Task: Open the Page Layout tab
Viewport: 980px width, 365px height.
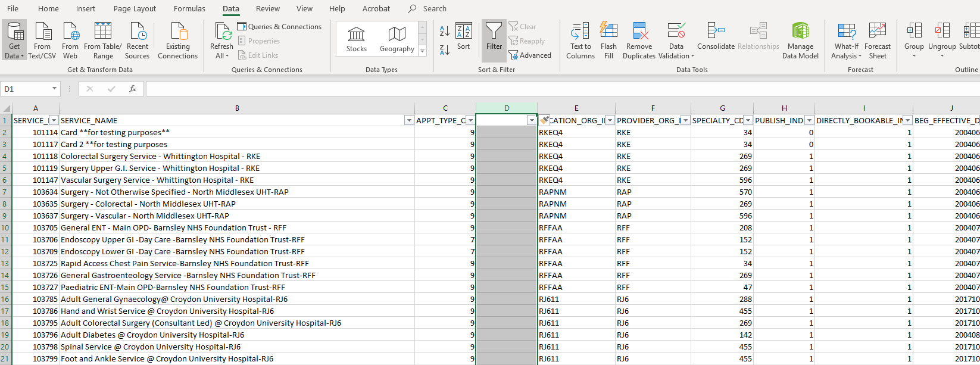Action: click(x=135, y=8)
